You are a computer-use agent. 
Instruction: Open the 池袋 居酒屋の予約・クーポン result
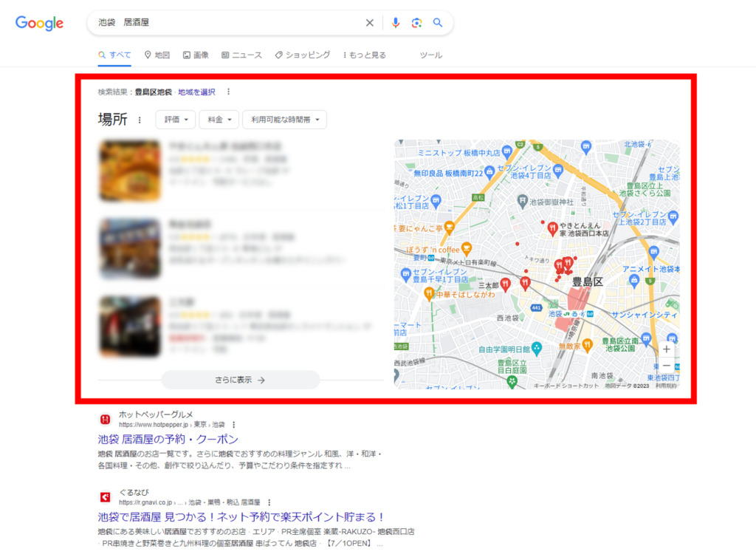point(168,440)
